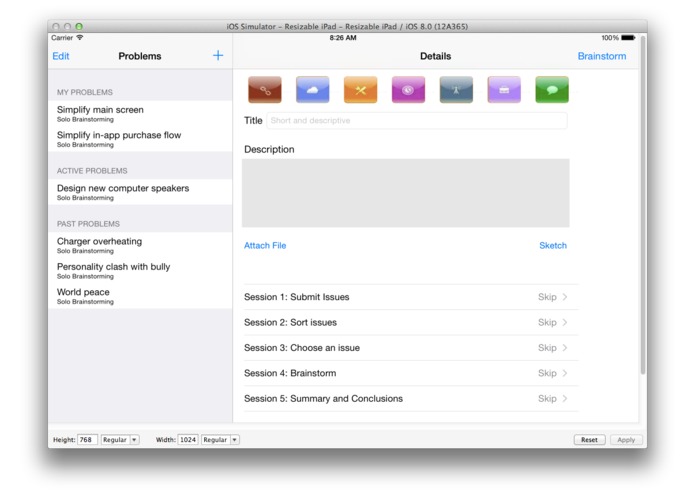The image size is (695, 494).
Task: Select Charger overheating problem
Action: click(x=140, y=245)
